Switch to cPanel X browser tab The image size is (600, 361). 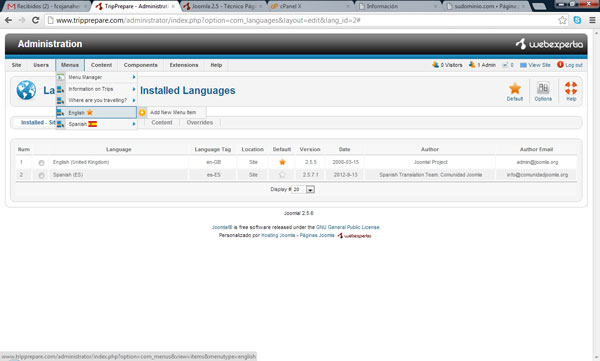point(310,6)
